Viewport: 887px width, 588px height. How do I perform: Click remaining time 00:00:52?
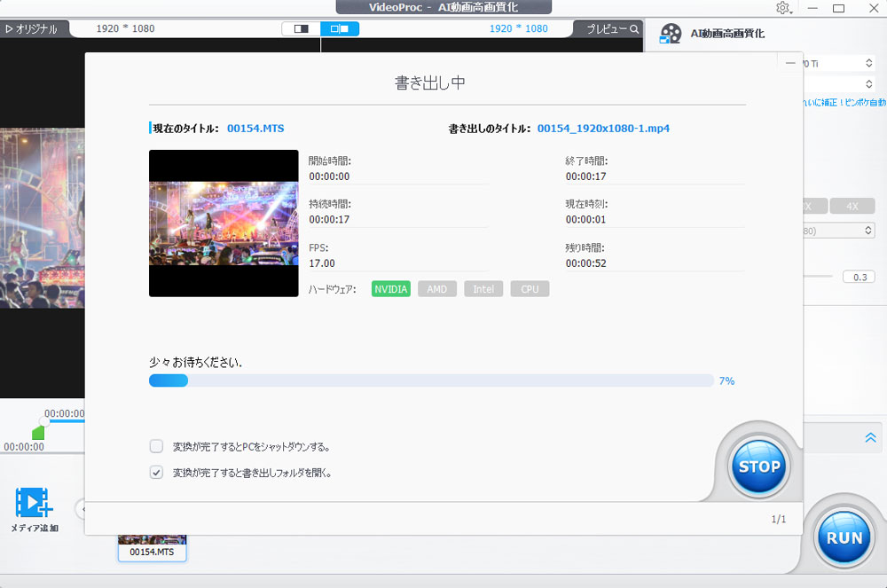(x=586, y=263)
